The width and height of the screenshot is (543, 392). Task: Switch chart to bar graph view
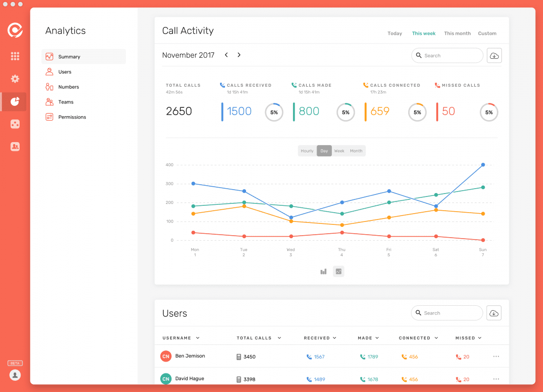point(323,271)
